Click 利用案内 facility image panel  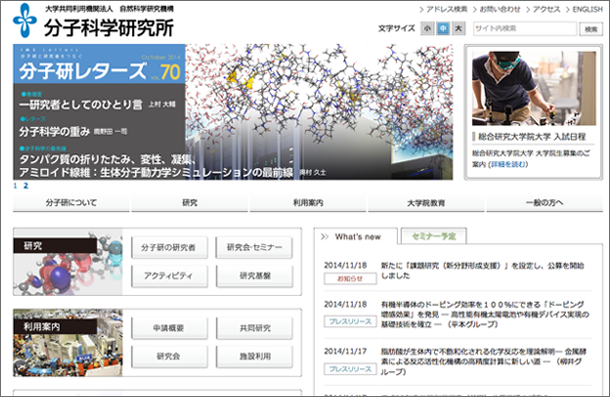pyautogui.click(x=68, y=343)
